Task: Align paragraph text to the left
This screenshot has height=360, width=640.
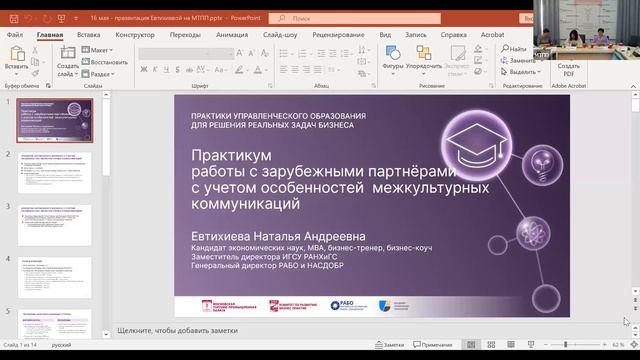Action: point(283,70)
